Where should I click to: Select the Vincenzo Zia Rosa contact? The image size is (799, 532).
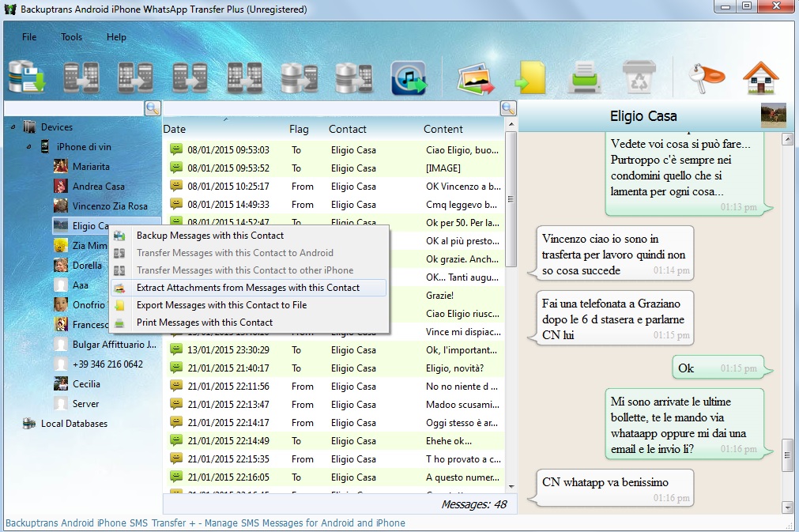[x=110, y=206]
